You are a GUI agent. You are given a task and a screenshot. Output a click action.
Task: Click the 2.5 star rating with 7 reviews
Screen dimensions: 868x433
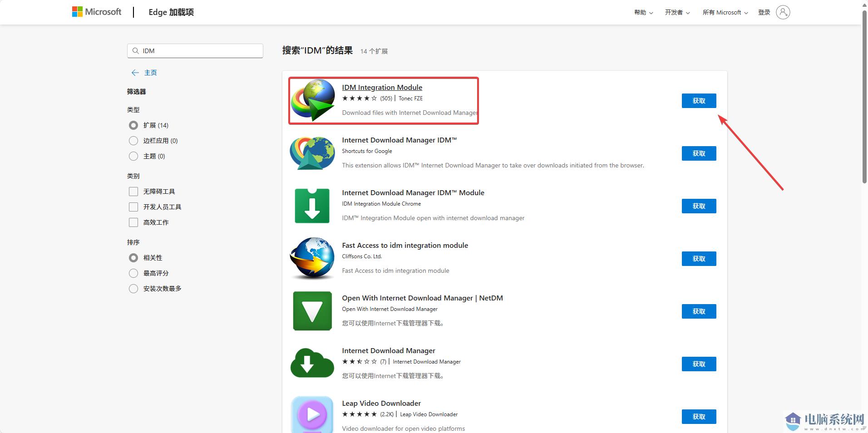point(359,361)
